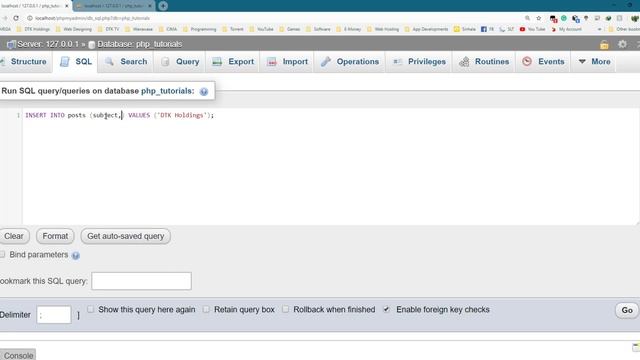Viewport: 640px width, 360px height.
Task: Open the Import tab
Action: pyautogui.click(x=287, y=62)
